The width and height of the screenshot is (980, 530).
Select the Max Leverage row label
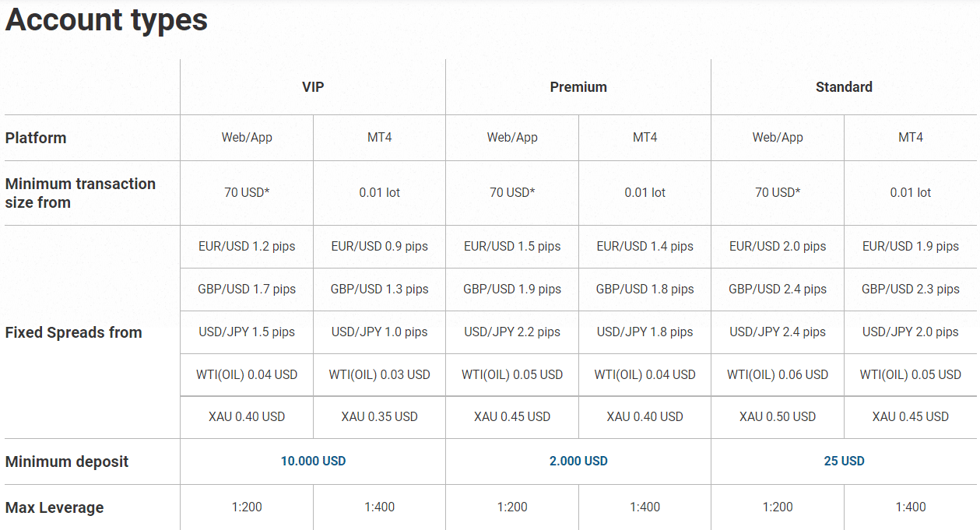click(x=54, y=507)
